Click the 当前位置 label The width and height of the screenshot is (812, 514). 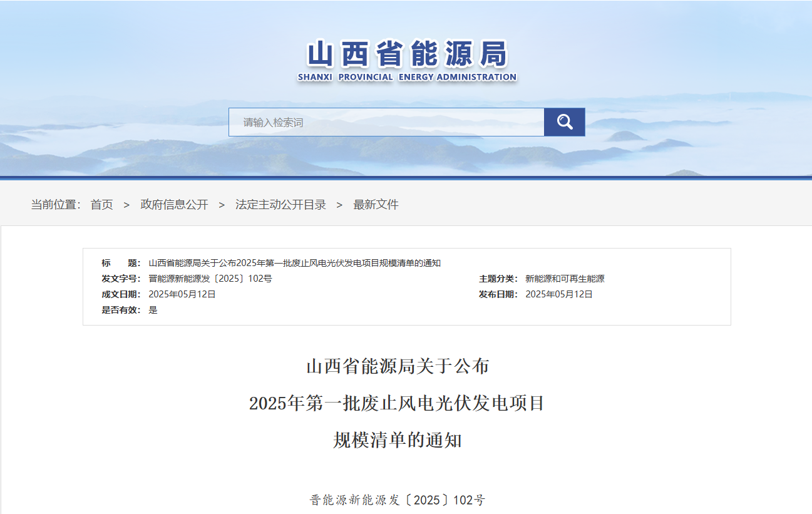tap(56, 205)
